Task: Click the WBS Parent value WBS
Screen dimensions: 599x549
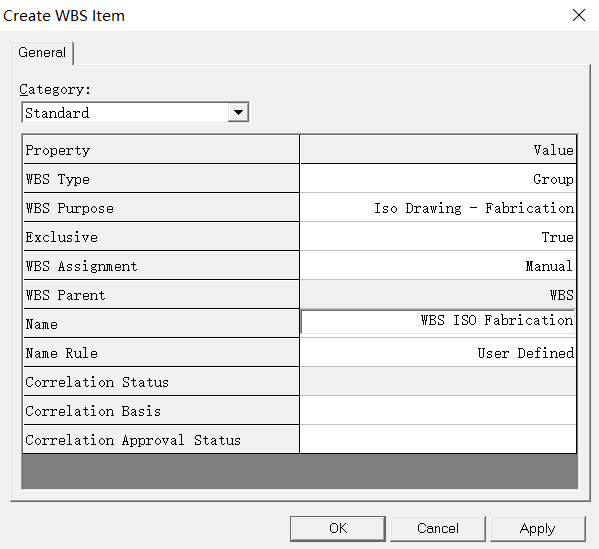Action: point(438,295)
